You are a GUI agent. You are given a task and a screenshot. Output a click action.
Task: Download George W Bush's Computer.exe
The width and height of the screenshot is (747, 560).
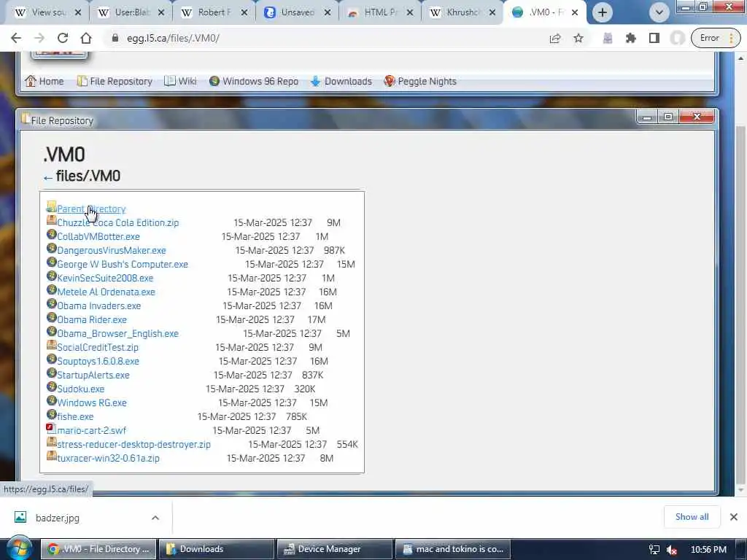(123, 264)
